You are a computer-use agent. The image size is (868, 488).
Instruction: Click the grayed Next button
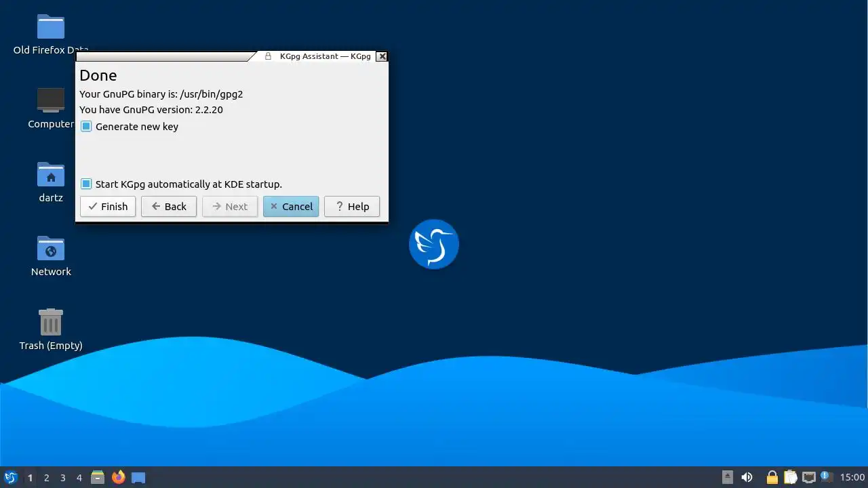pyautogui.click(x=230, y=207)
